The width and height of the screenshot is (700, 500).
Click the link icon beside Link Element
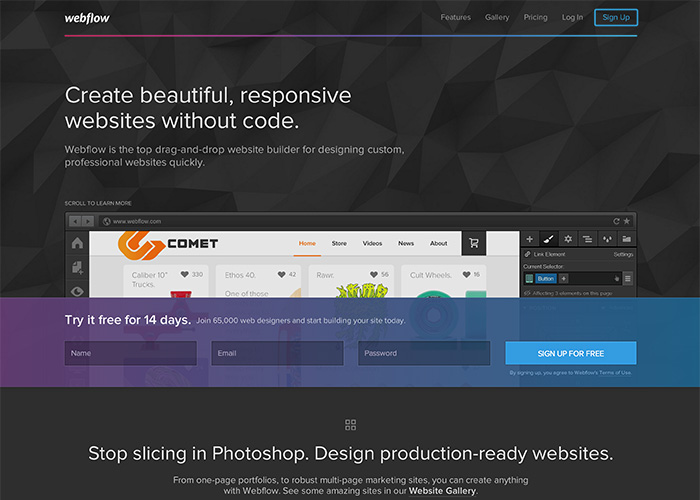point(528,254)
